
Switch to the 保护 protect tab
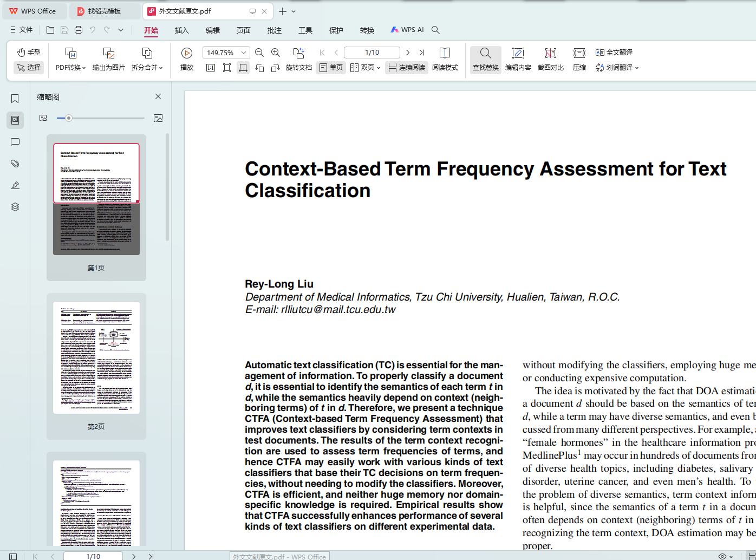pyautogui.click(x=336, y=30)
